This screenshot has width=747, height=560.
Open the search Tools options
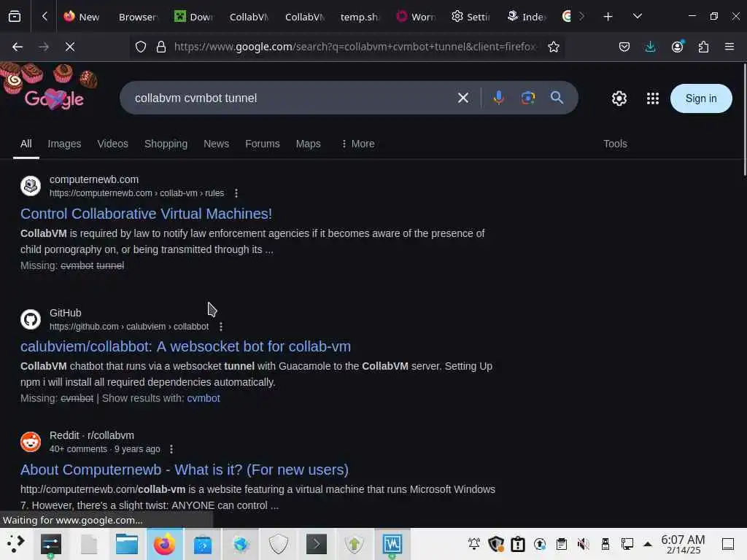(x=615, y=144)
